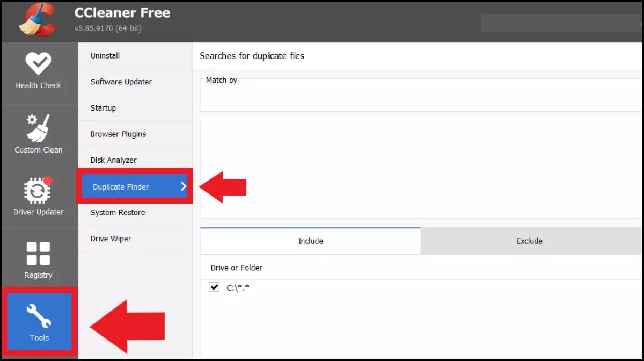Open the Registry section
This screenshot has width=644, height=361.
[x=39, y=260]
